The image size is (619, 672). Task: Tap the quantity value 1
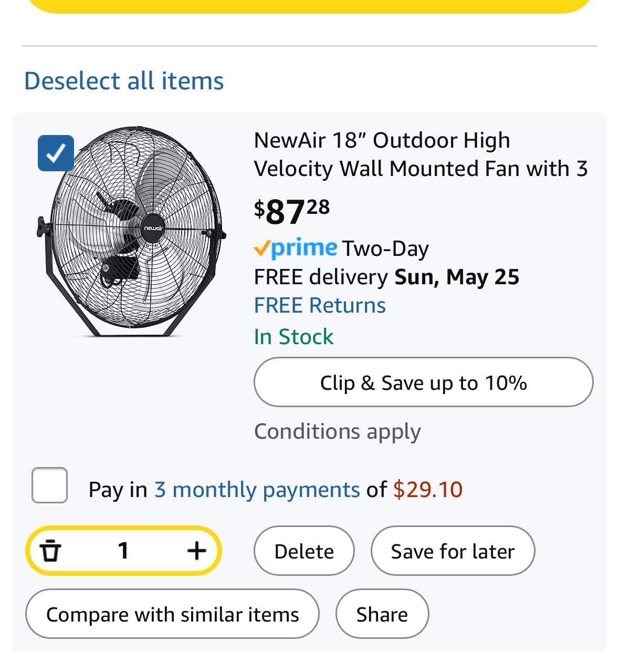pyautogui.click(x=123, y=551)
